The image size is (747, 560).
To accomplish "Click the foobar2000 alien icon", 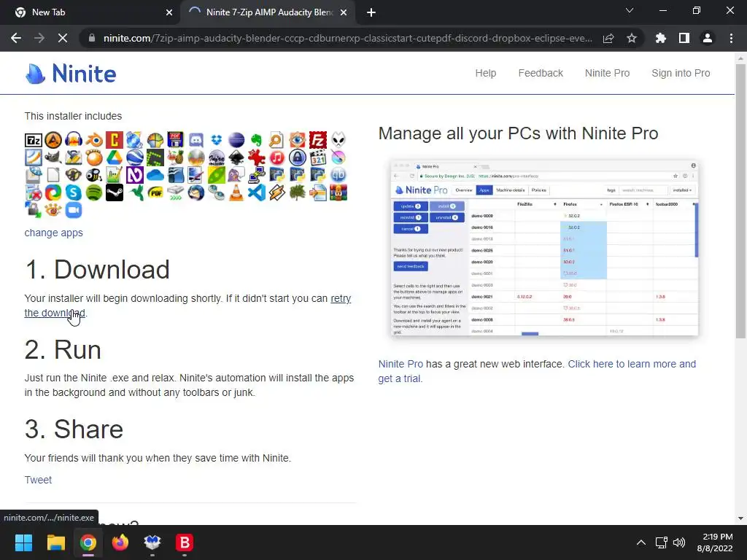I will click(338, 140).
